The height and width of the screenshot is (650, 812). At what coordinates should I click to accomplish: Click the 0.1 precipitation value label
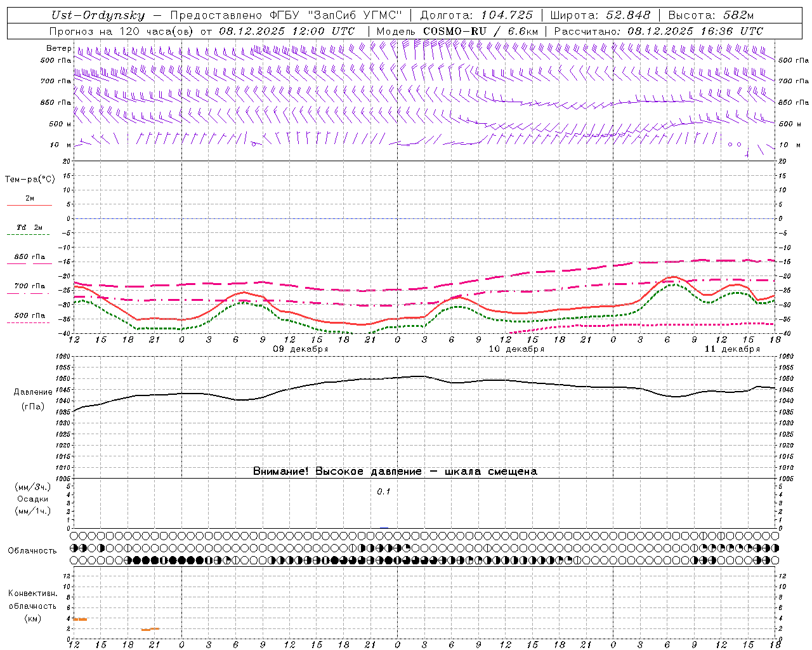384,492
